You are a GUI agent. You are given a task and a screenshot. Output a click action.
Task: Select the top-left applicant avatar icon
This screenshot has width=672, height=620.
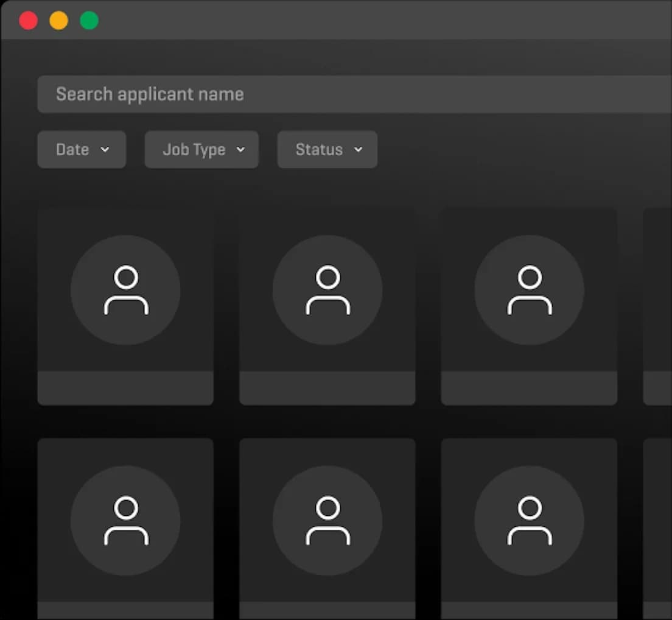click(125, 290)
